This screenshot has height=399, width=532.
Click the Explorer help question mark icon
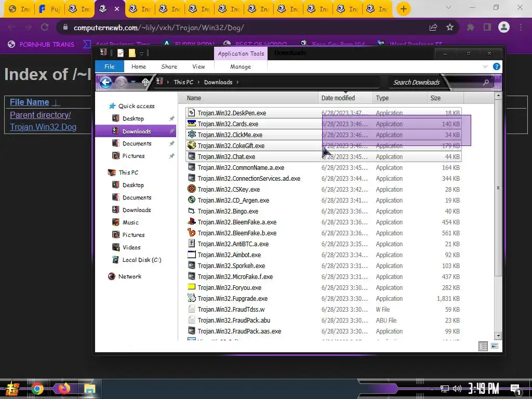(496, 66)
